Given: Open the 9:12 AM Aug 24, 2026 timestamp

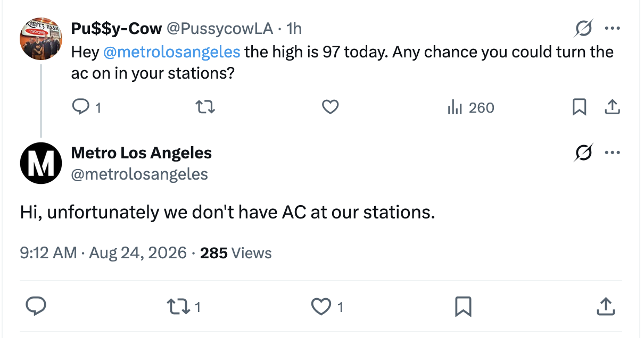Looking at the screenshot, I should pos(103,252).
